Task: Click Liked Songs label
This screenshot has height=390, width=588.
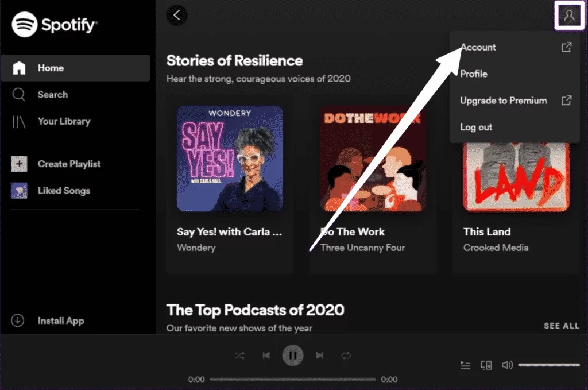Action: [64, 191]
